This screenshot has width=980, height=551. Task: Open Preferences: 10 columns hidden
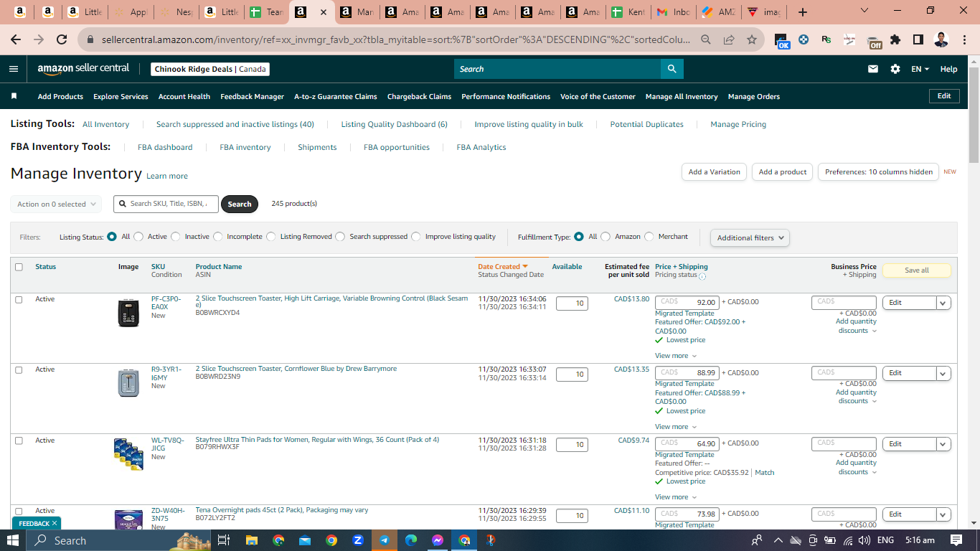pyautogui.click(x=878, y=172)
